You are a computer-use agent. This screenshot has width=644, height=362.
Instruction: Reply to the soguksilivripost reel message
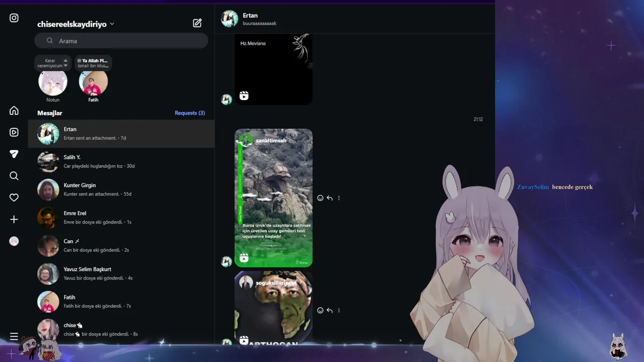pyautogui.click(x=330, y=310)
